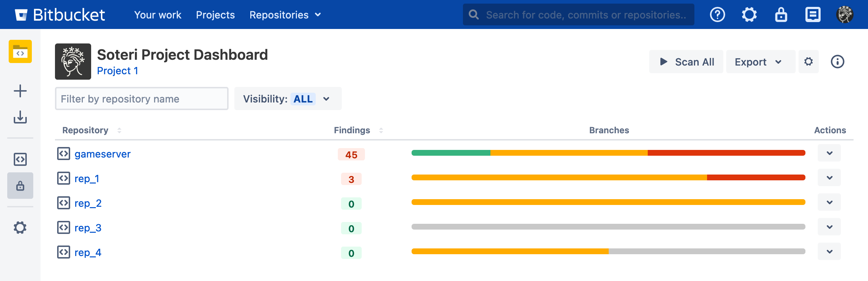Image resolution: width=868 pixels, height=281 pixels.
Task: Go to Your work in top navigation
Action: point(158,15)
